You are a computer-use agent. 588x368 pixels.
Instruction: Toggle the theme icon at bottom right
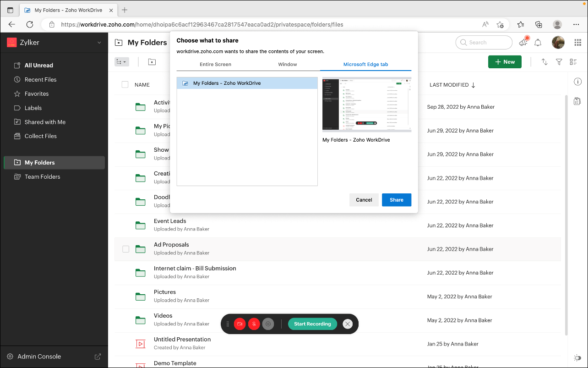pyautogui.click(x=577, y=357)
